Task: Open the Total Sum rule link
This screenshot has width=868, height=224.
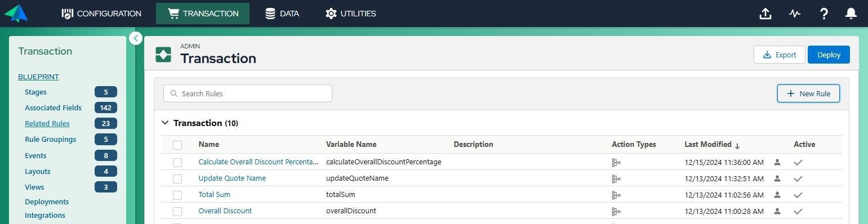Action: pyautogui.click(x=214, y=194)
